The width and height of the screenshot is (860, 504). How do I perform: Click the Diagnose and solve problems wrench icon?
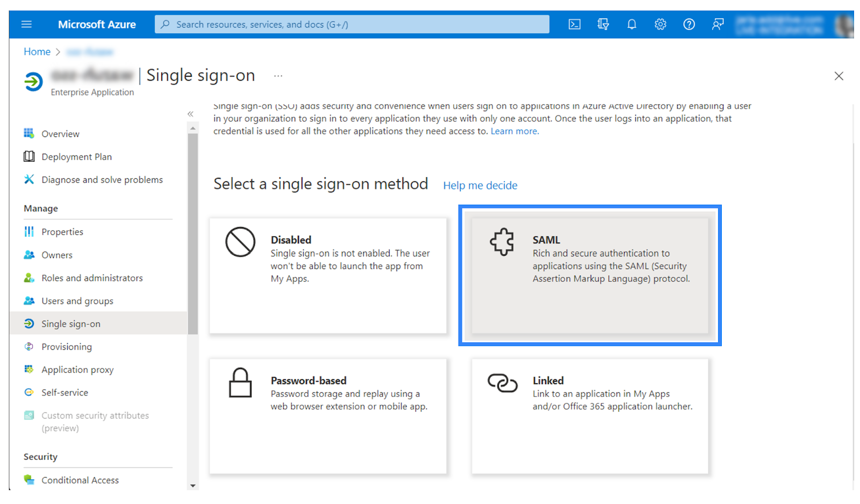[x=29, y=179]
